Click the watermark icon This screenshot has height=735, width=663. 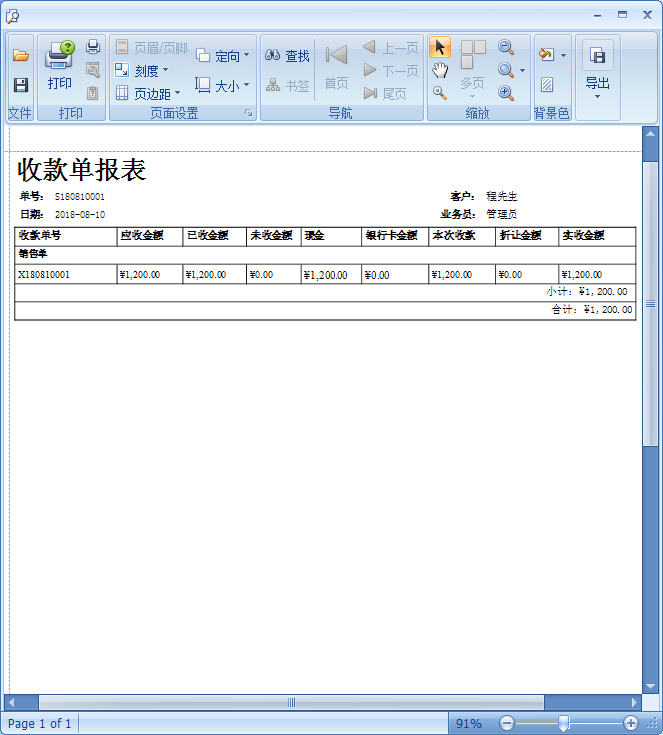tap(547, 85)
